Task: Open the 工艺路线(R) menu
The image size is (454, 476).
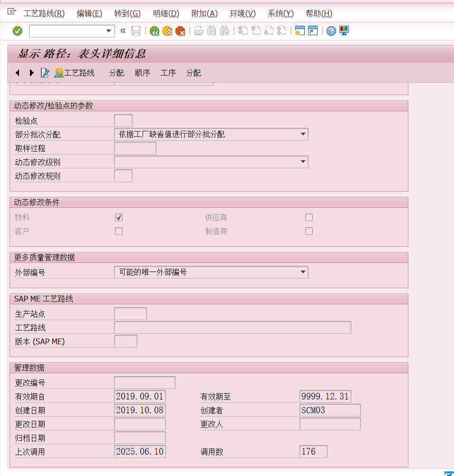Action: [44, 14]
